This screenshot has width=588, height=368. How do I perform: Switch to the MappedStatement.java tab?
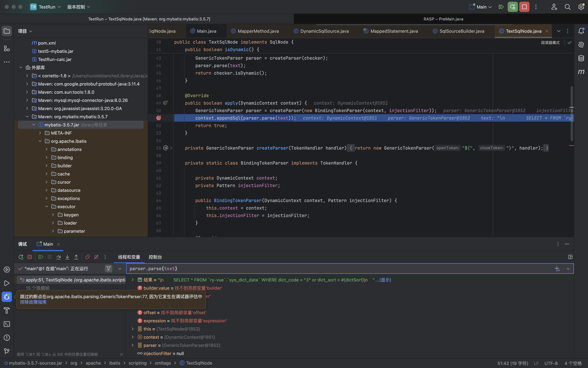click(394, 31)
